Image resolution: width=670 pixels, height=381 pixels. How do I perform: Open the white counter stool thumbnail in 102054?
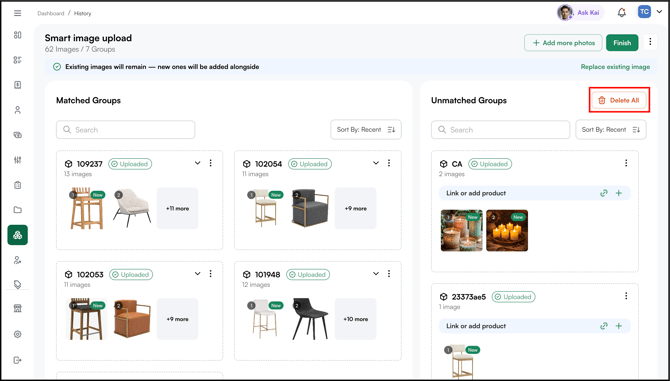point(265,208)
